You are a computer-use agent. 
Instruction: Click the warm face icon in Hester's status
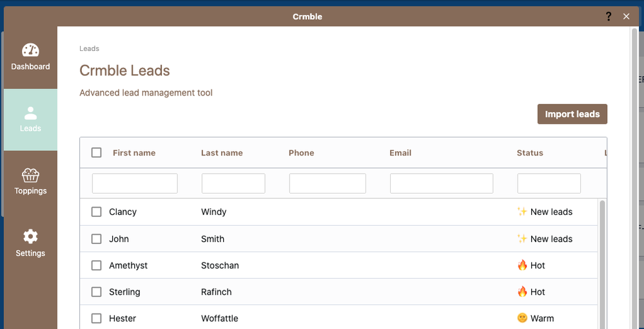pyautogui.click(x=522, y=318)
